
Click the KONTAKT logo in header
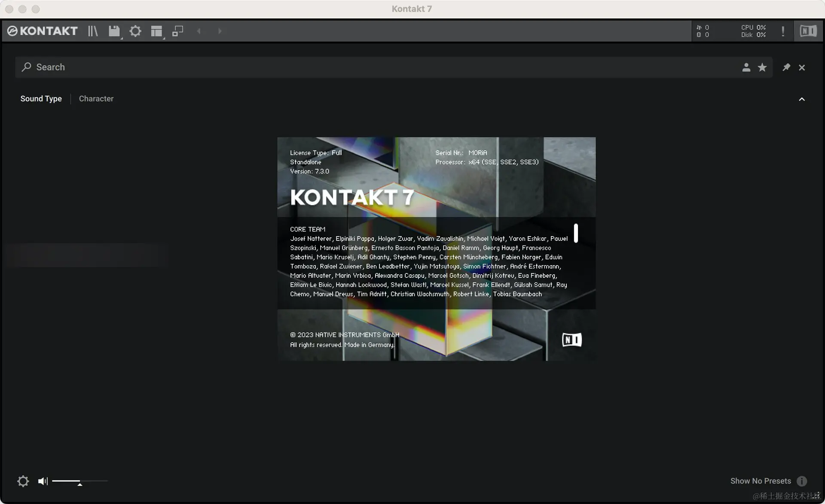(43, 31)
